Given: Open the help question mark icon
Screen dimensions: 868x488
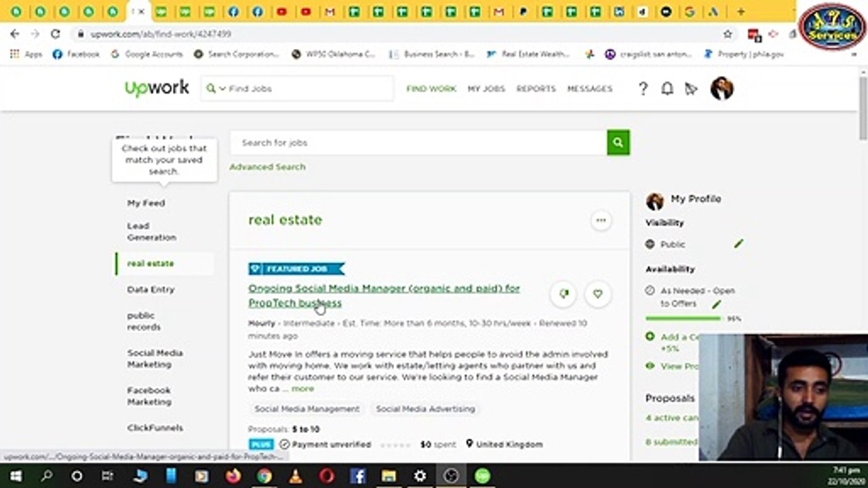Looking at the screenshot, I should pyautogui.click(x=643, y=88).
